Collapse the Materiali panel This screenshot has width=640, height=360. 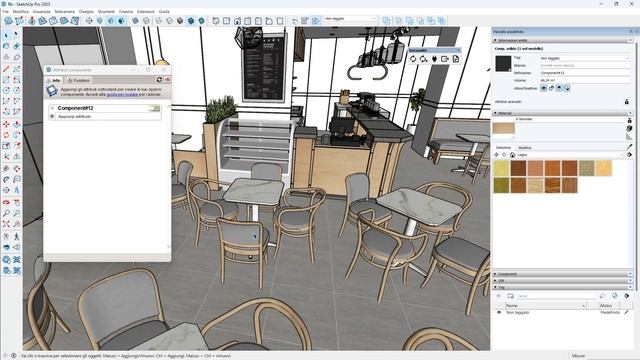point(562,113)
